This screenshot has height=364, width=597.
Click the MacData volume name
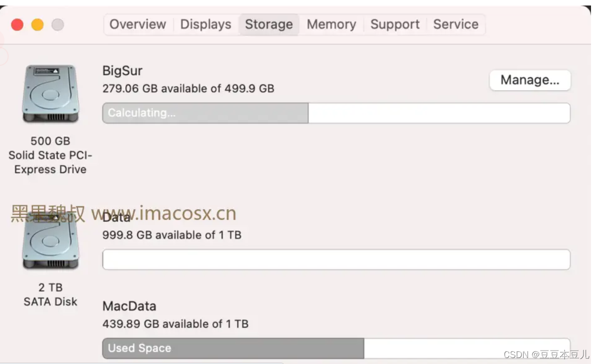click(x=129, y=306)
